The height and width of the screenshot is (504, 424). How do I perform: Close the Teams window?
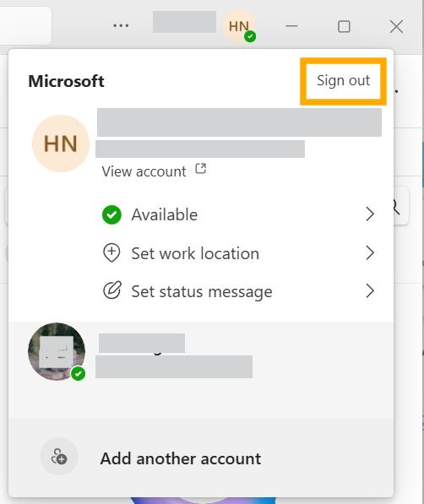pos(396,26)
